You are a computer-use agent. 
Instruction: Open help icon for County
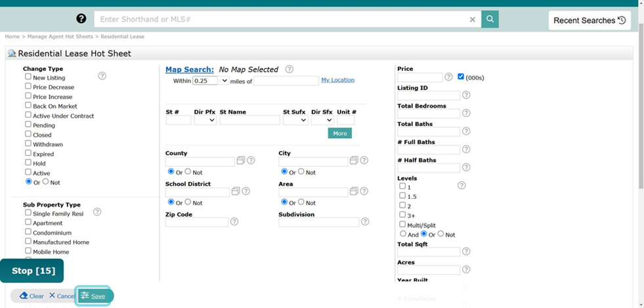[251, 160]
